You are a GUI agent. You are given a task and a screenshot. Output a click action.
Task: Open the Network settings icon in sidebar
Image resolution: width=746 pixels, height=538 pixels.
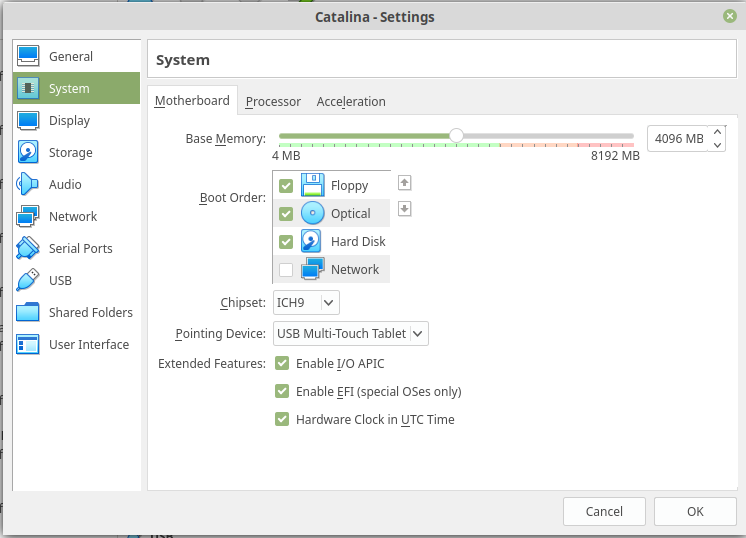click(x=28, y=217)
